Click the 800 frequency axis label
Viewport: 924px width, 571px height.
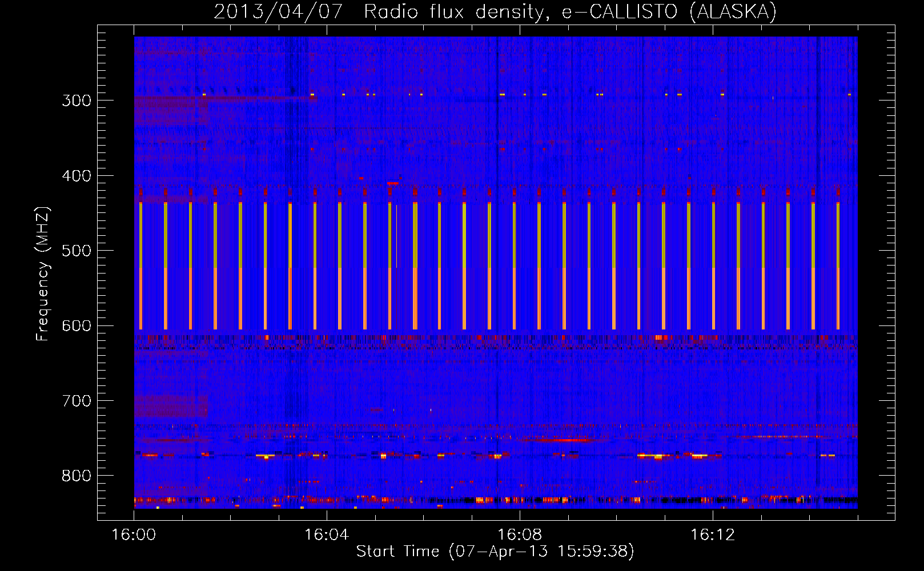(77, 476)
